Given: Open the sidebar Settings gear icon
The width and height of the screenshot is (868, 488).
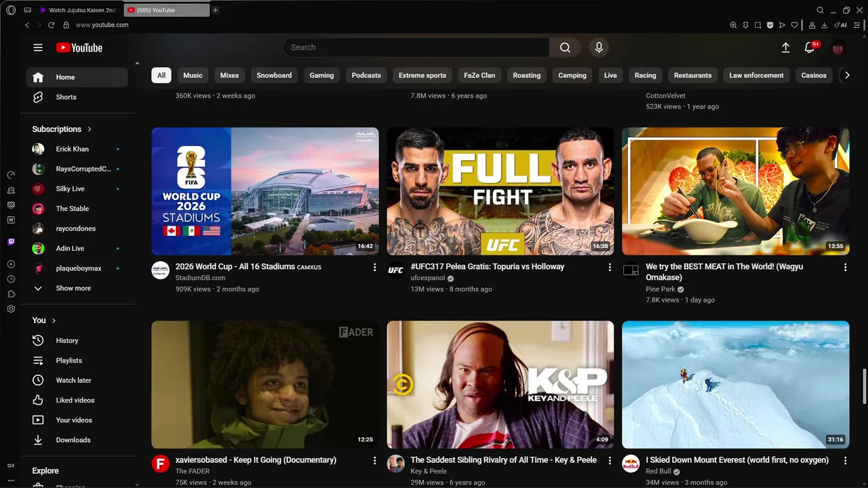Looking at the screenshot, I should (x=11, y=309).
